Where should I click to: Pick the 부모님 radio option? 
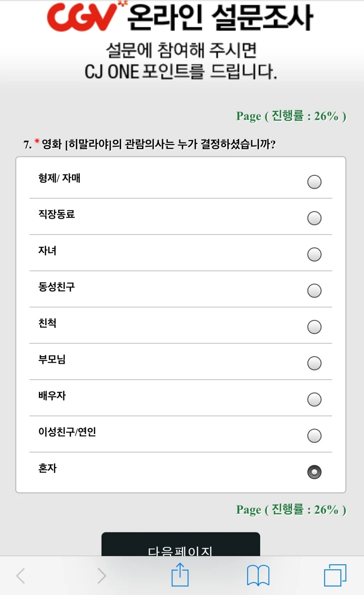point(314,363)
